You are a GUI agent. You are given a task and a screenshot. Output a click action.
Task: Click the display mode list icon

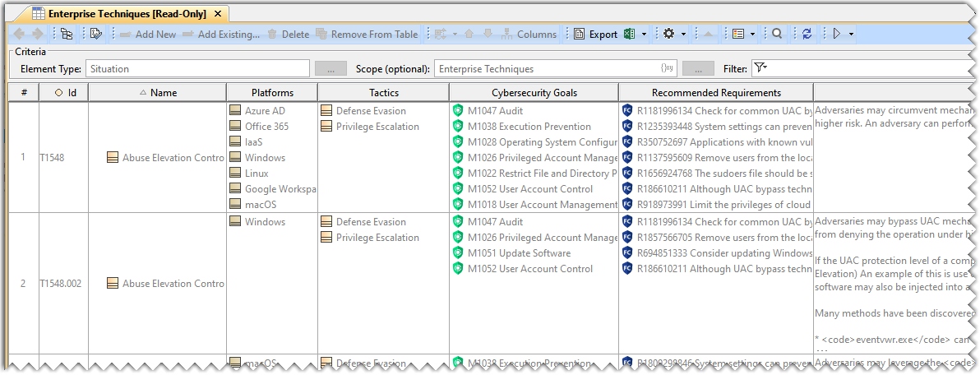tap(737, 35)
